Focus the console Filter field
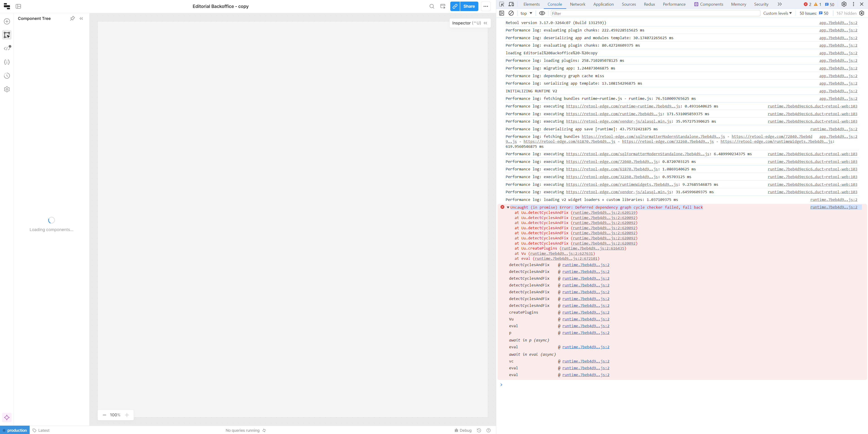The image size is (868, 434). (655, 13)
